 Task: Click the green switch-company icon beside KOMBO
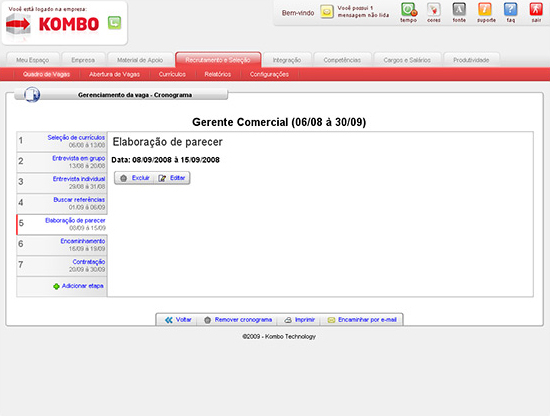pos(114,23)
